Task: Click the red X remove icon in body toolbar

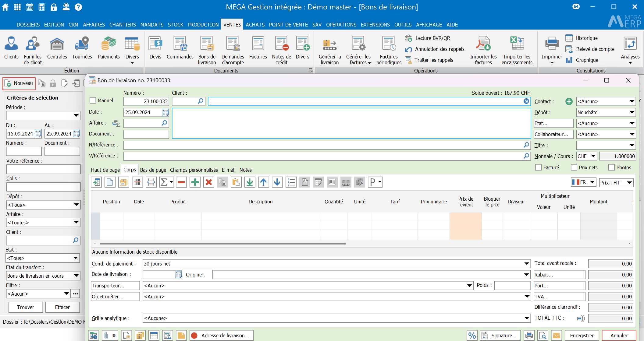Action: click(x=209, y=182)
